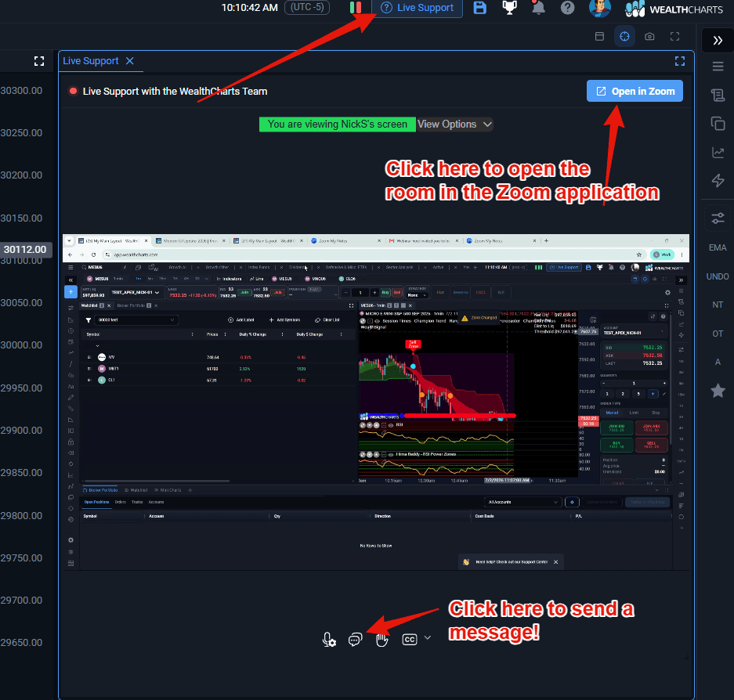Click the green and red bars market status icon

pos(356,8)
